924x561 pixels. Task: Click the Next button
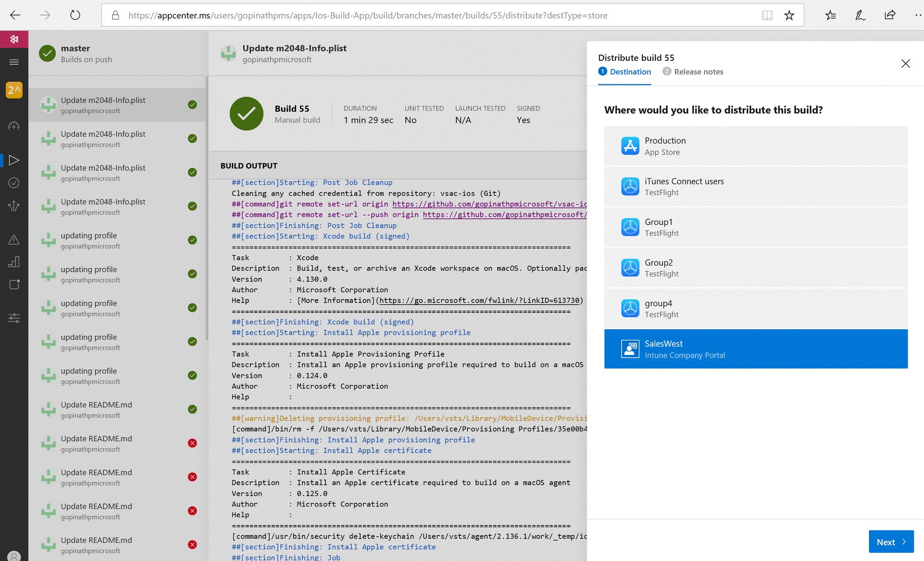coord(891,542)
